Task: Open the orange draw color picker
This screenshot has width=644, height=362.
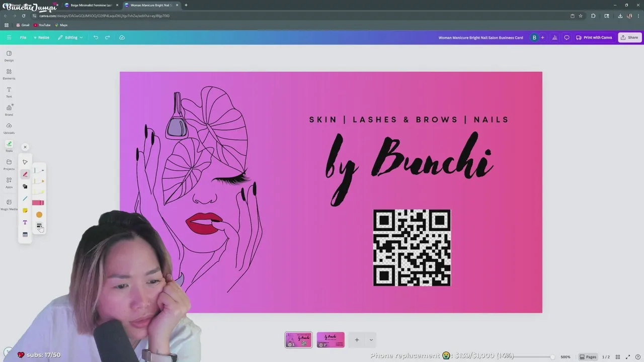Action: (x=39, y=215)
